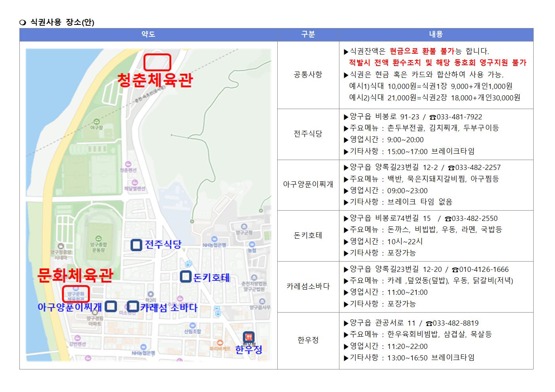Select the 해달별펜션 map pin

[x=134, y=183]
